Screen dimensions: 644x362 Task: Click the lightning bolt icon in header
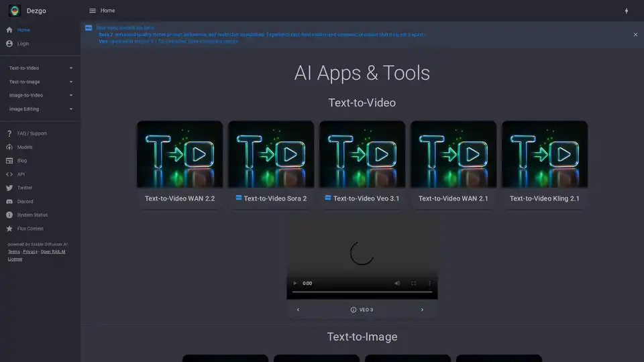[x=627, y=11]
